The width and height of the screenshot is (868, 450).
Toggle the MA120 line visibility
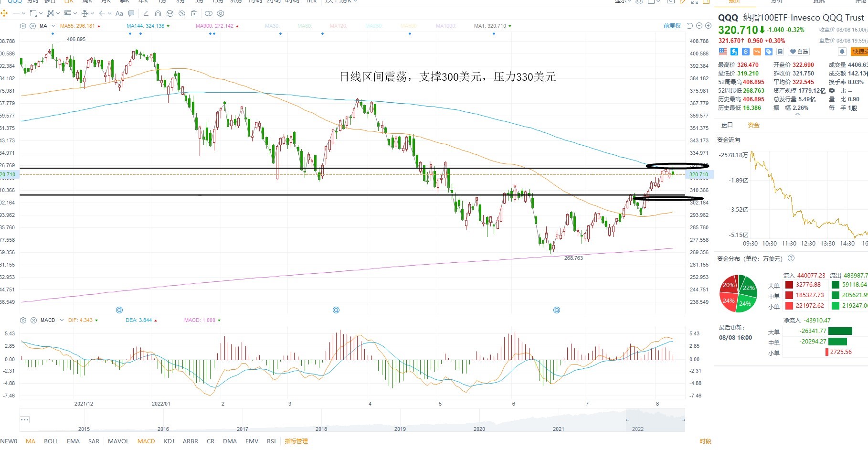click(x=338, y=26)
